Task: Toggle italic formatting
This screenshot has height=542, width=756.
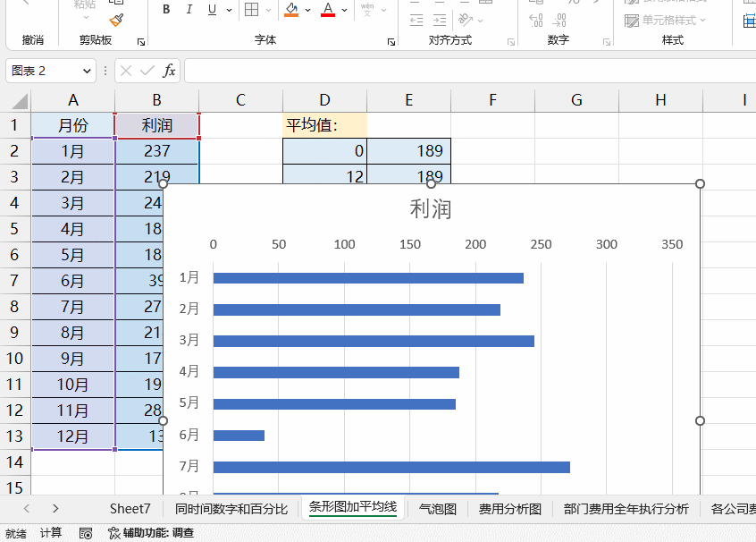Action: click(189, 10)
